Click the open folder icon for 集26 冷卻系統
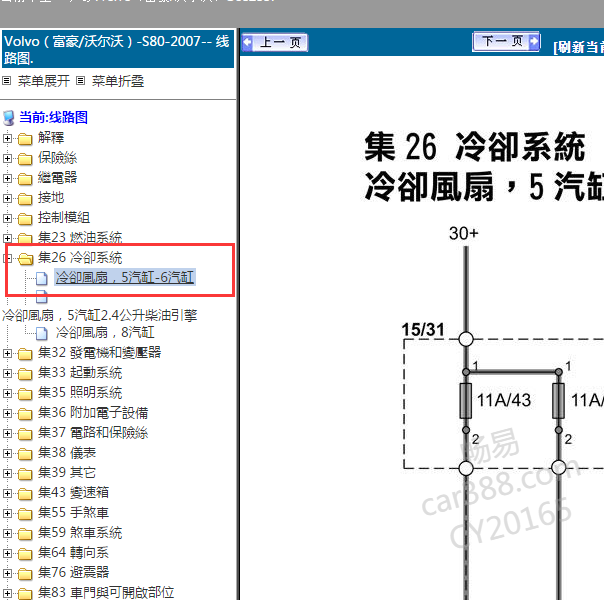 [x=26, y=259]
